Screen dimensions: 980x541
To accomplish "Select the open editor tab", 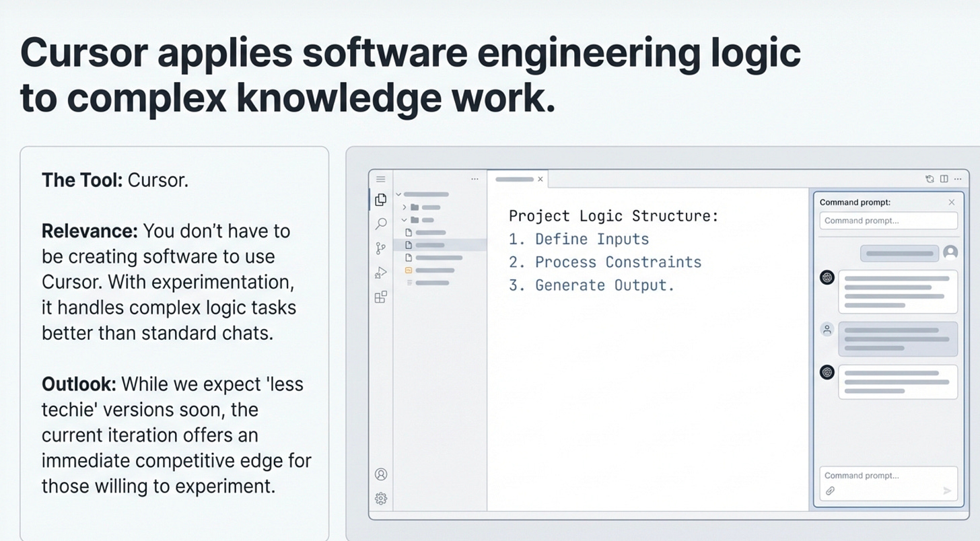I will coord(519,179).
